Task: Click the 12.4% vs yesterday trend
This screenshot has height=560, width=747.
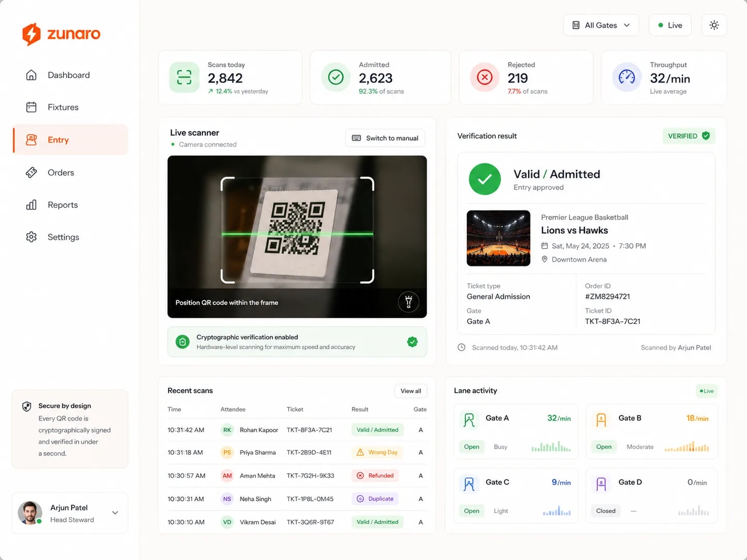Action: 238,91
